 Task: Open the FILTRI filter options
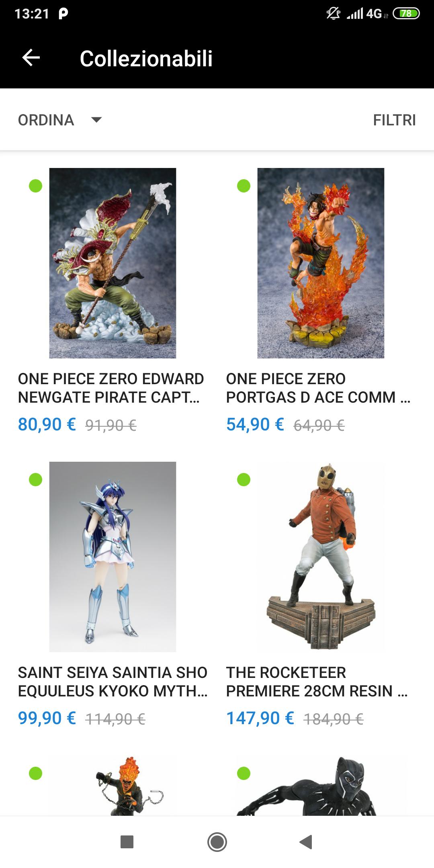pyautogui.click(x=394, y=120)
